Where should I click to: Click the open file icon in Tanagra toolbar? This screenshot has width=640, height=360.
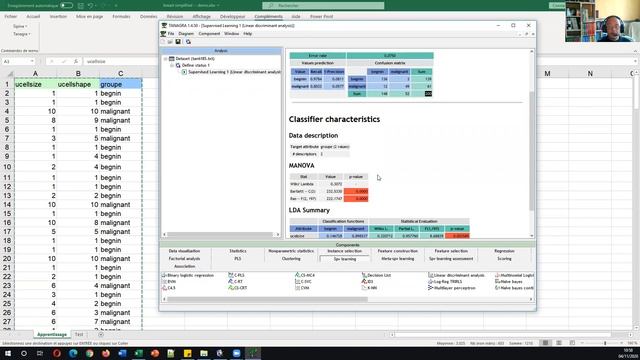[x=170, y=42]
